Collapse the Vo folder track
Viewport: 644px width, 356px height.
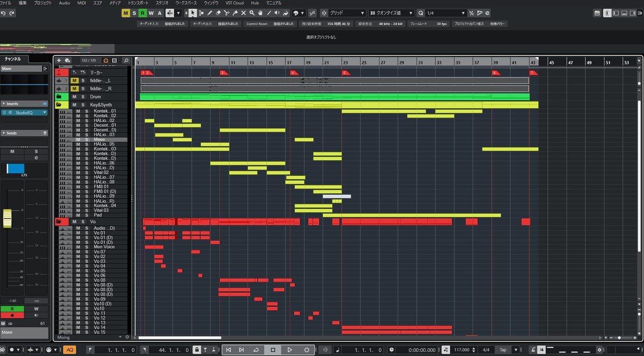(59, 222)
